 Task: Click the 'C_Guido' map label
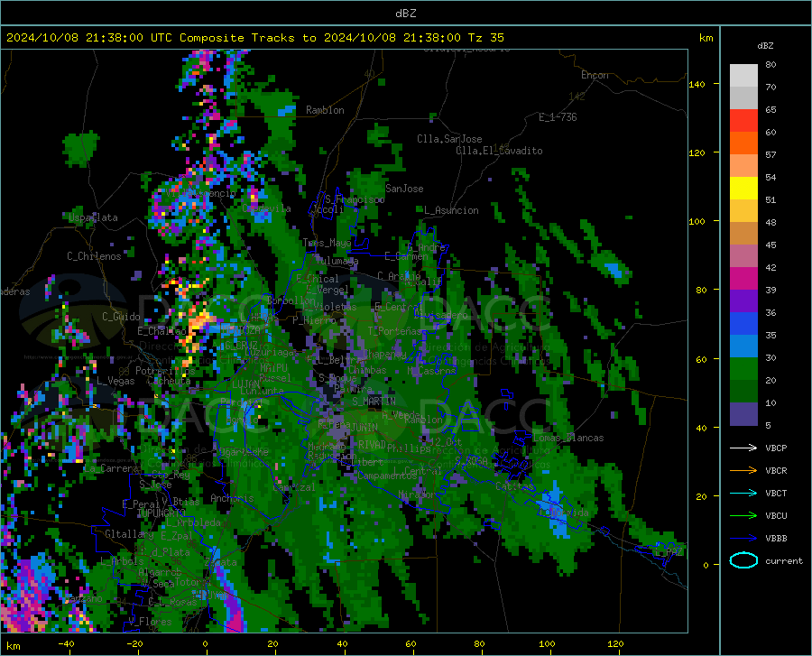(x=121, y=317)
